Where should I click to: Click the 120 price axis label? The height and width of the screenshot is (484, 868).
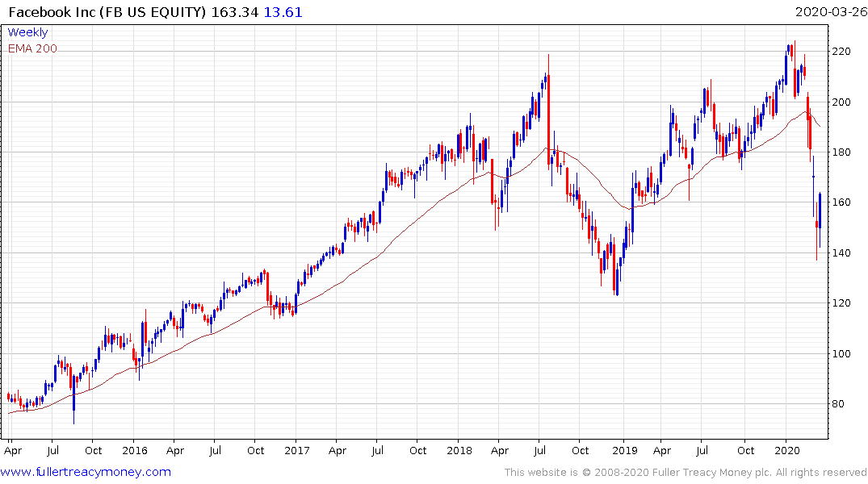841,303
